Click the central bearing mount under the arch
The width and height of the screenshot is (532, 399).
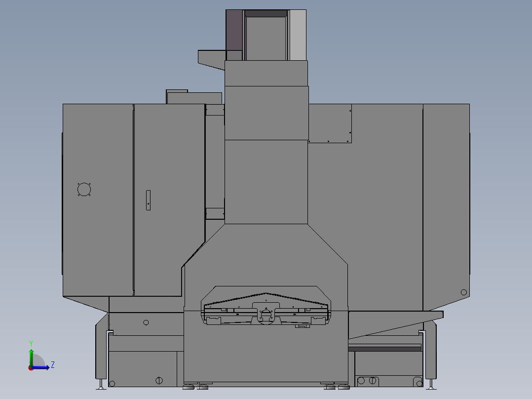(x=266, y=314)
